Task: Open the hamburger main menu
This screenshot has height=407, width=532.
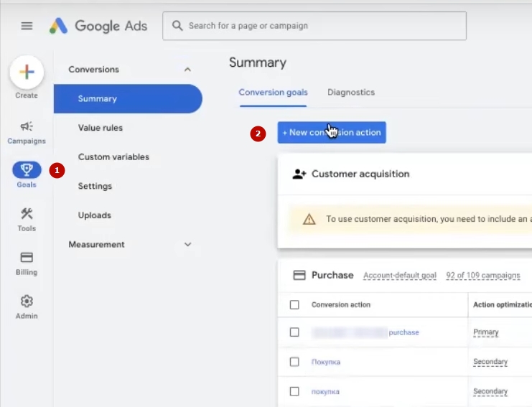Action: tap(27, 26)
